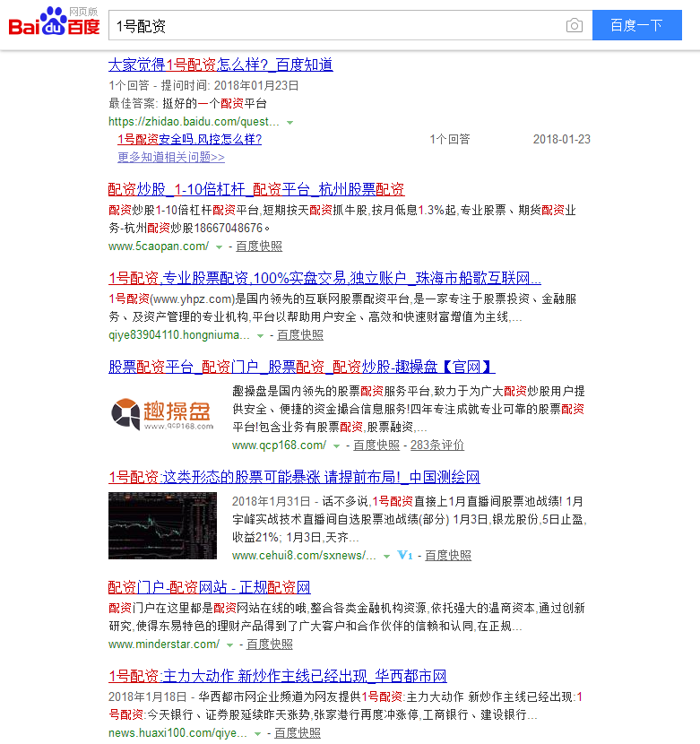Open 更多知道相关问题>> link
Viewport: 700px width, 744px height.
point(171,157)
